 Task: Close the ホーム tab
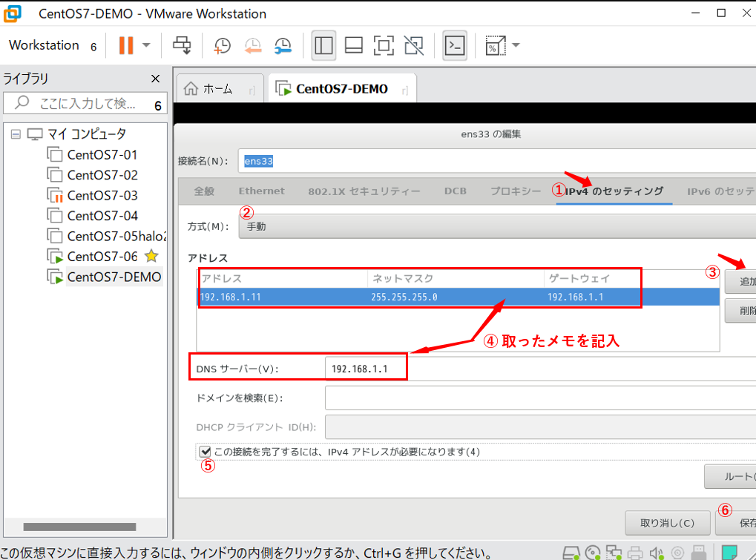(x=252, y=90)
